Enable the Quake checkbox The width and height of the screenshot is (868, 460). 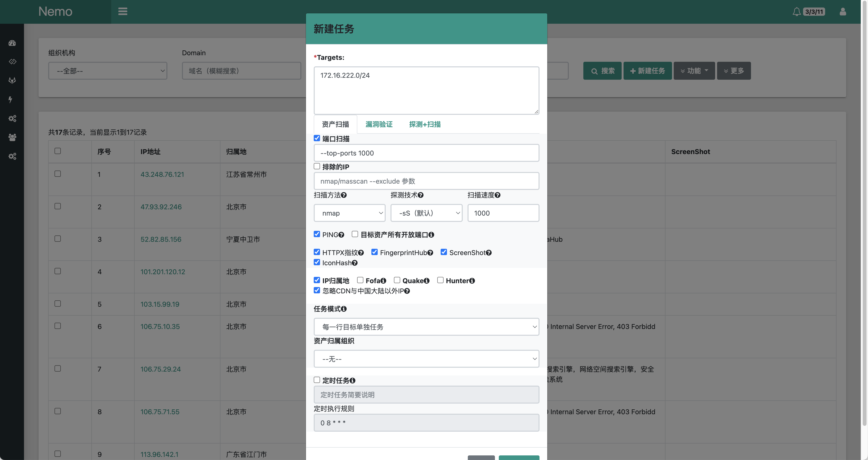coord(397,280)
